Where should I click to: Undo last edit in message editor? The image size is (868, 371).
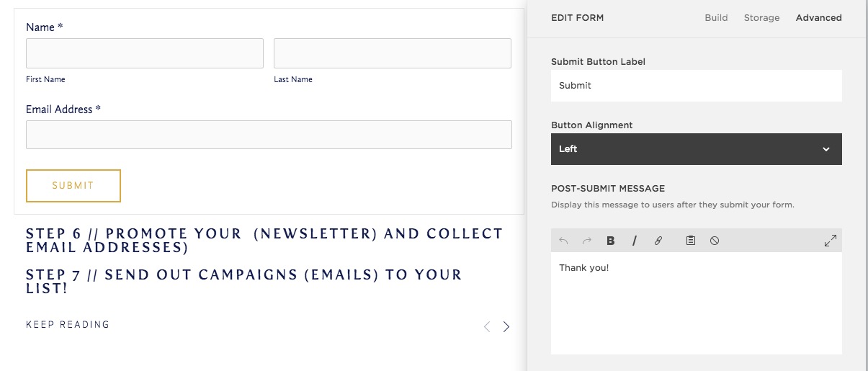click(563, 241)
